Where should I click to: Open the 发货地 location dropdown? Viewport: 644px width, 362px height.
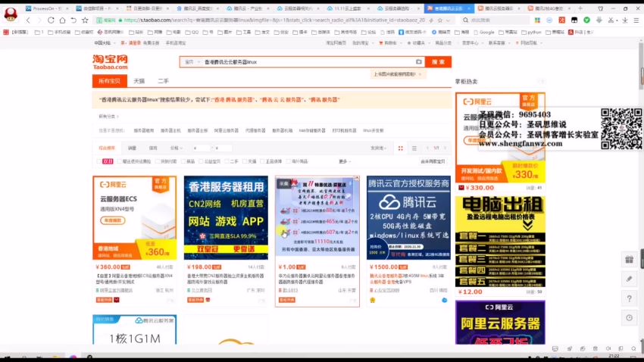378,148
